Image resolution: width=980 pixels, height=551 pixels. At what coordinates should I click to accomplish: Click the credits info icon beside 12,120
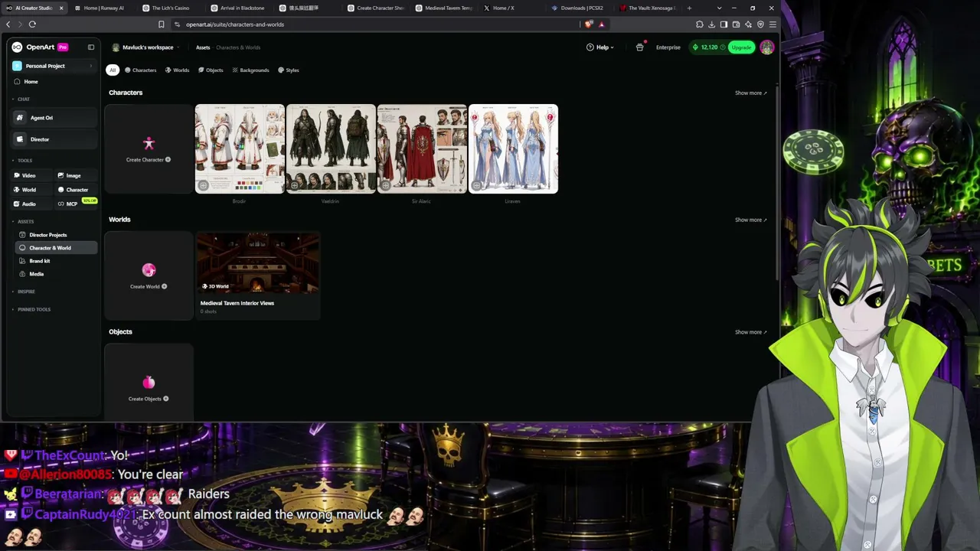(x=723, y=47)
